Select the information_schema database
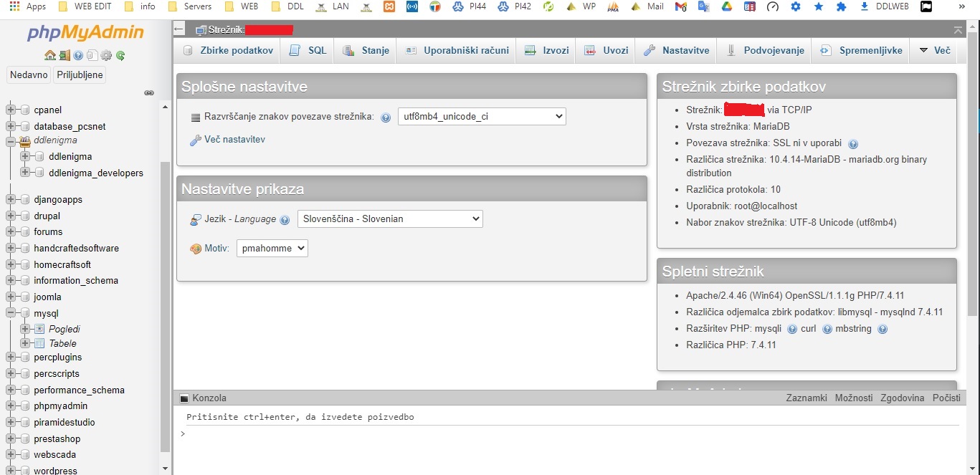This screenshot has height=475, width=980. (x=76, y=281)
